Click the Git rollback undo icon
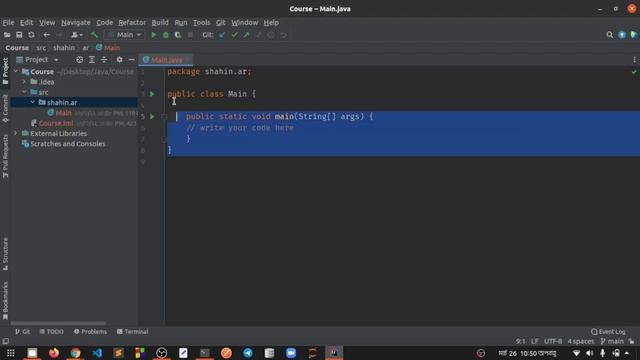This screenshot has width=640, height=360. pyautogui.click(x=283, y=35)
